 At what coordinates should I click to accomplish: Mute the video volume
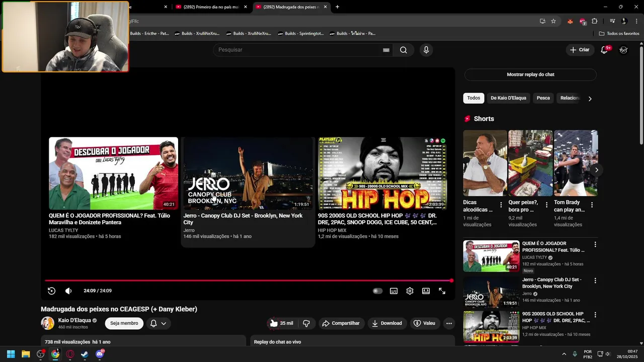[x=68, y=291]
